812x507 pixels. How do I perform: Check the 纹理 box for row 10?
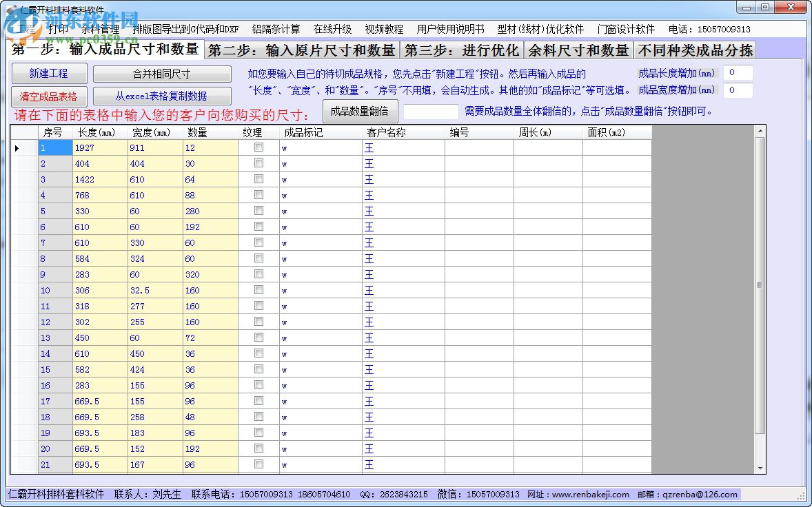point(258,290)
